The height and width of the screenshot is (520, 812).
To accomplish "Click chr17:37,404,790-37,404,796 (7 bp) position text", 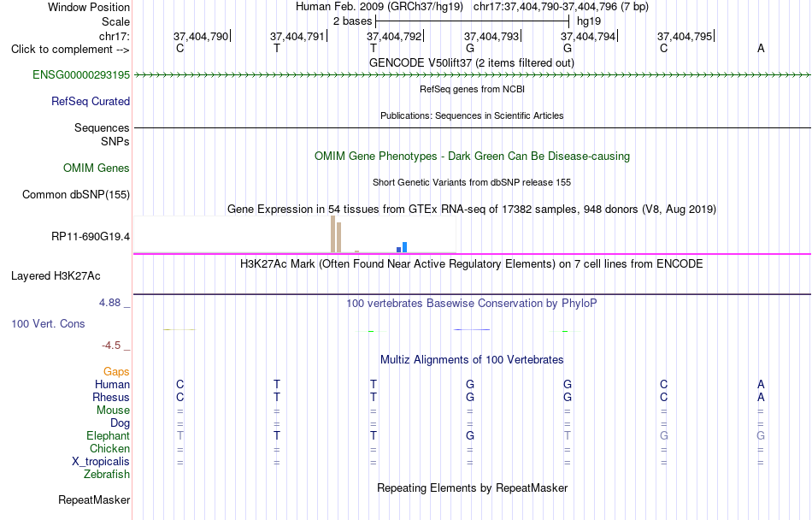I will [x=561, y=7].
